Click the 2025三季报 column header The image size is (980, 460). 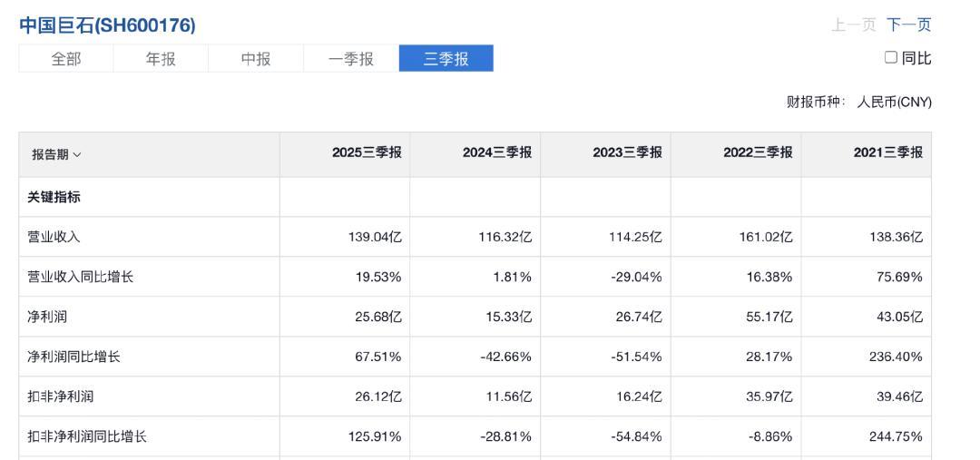point(366,153)
